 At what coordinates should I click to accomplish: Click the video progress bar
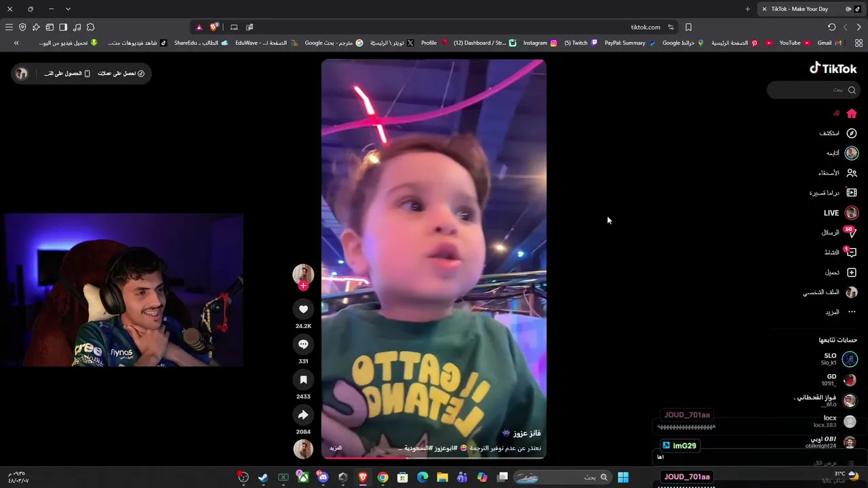433,458
